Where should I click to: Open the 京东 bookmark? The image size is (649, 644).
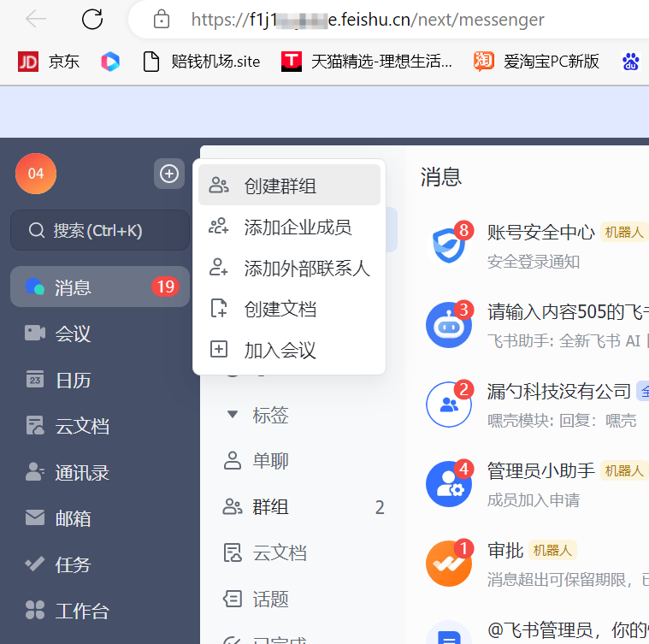(49, 62)
